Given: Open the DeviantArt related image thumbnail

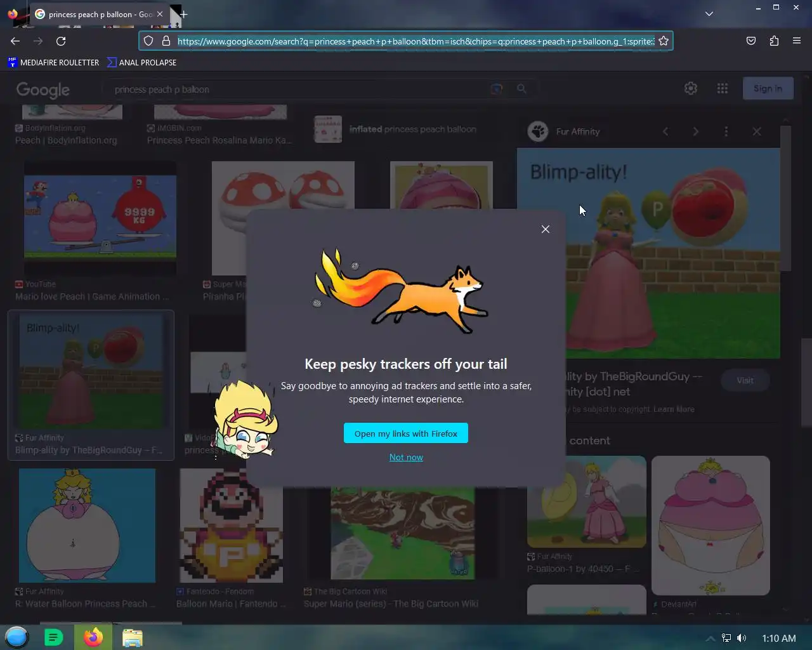Looking at the screenshot, I should (x=710, y=526).
